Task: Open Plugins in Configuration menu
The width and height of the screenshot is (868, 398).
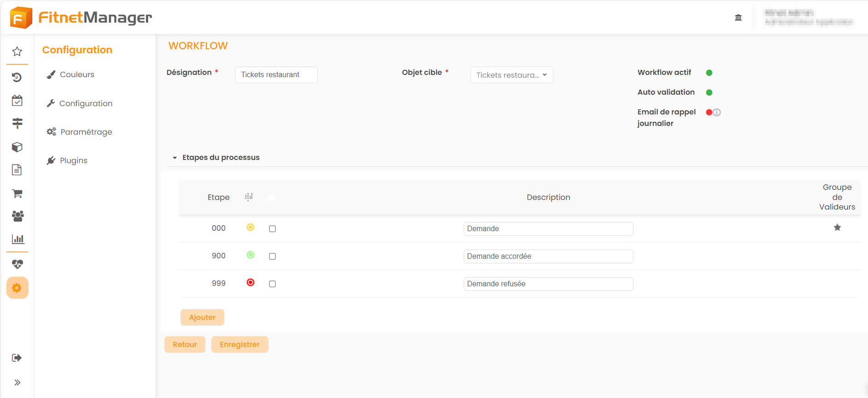Action: coord(73,160)
